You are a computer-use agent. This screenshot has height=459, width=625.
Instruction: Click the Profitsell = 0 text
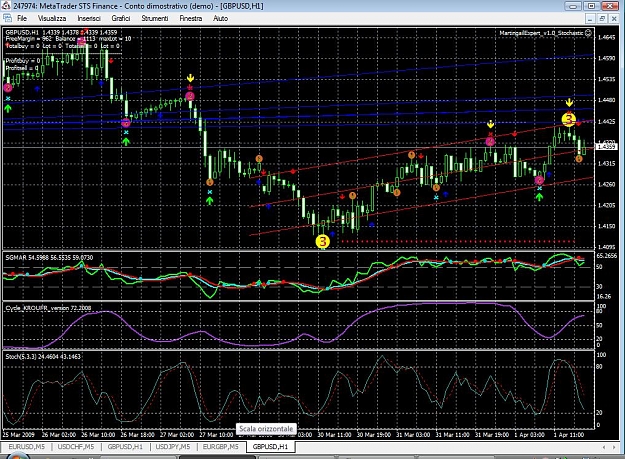pyautogui.click(x=22, y=68)
